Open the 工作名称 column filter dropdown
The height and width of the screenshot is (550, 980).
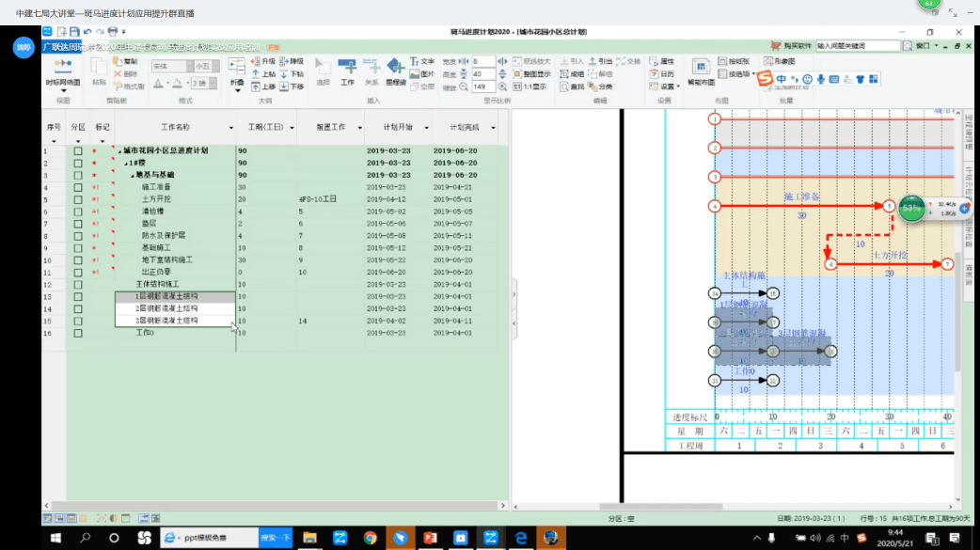230,128
